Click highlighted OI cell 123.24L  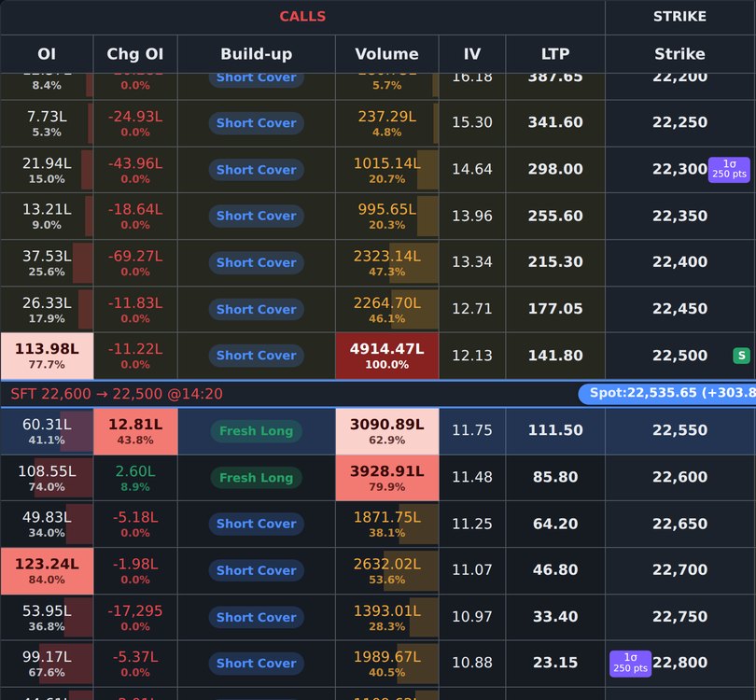pos(47,571)
